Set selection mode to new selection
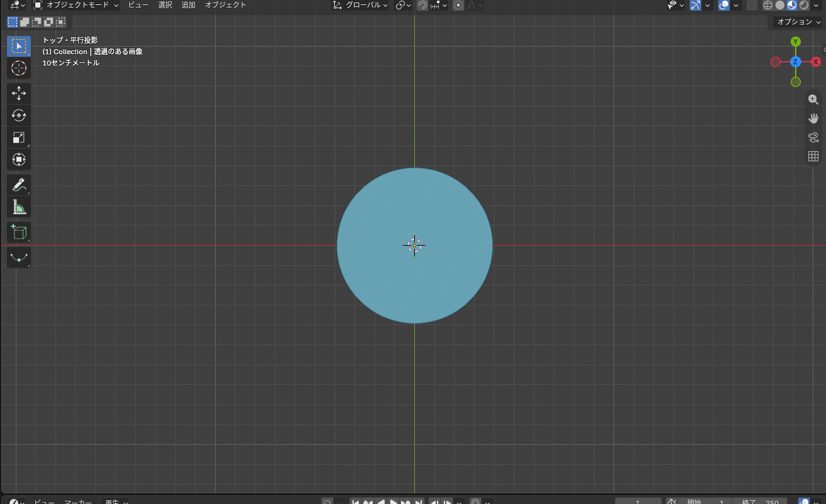 pos(13,22)
